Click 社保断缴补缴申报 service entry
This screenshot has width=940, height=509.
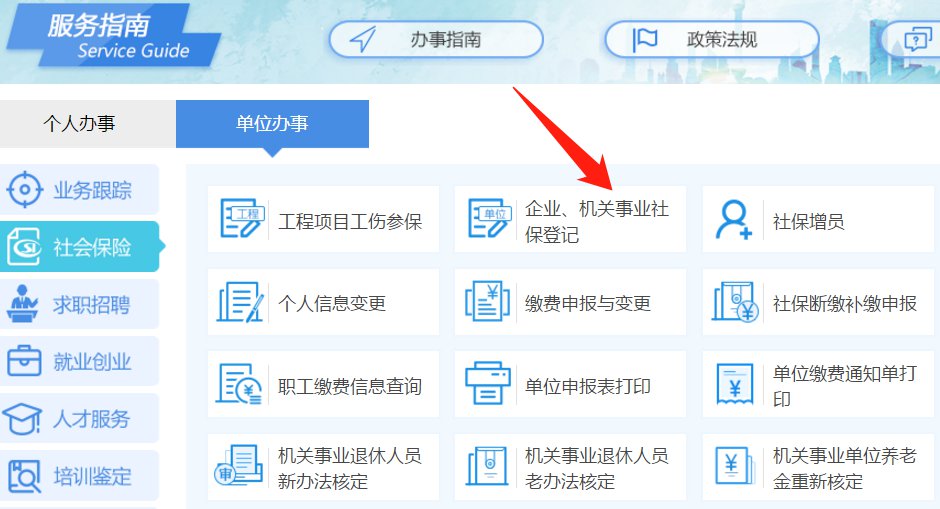pyautogui.click(x=818, y=302)
